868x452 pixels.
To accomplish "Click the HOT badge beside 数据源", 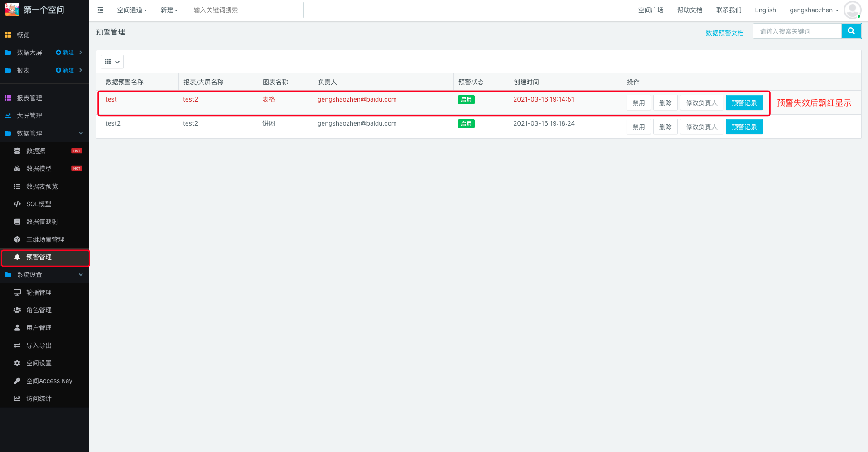I will [x=77, y=151].
